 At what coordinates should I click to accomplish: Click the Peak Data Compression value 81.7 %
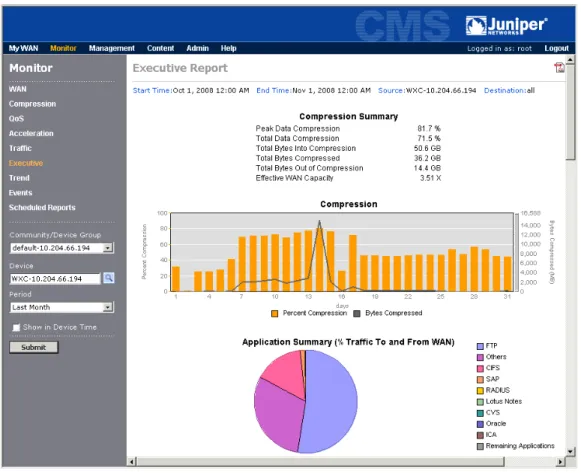point(429,129)
